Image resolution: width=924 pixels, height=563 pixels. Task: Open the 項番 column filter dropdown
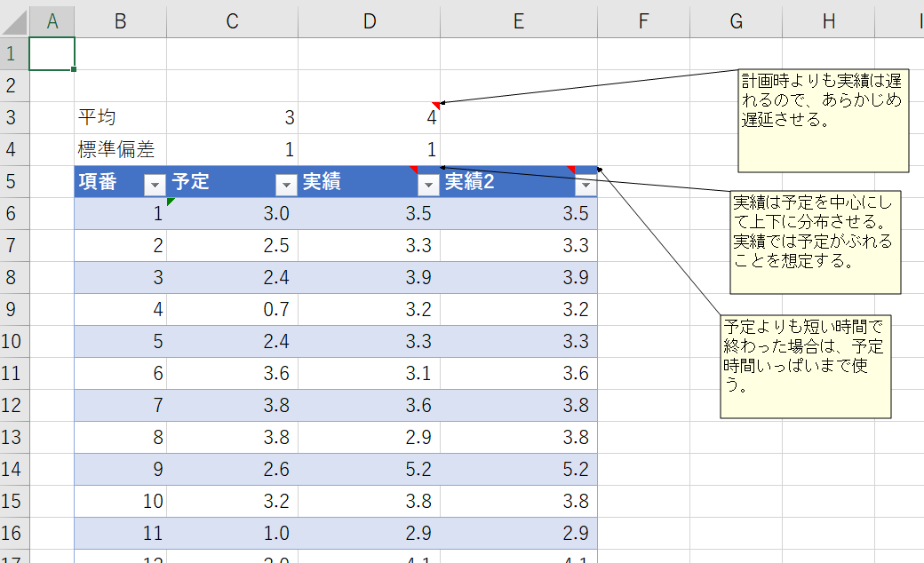pyautogui.click(x=155, y=184)
